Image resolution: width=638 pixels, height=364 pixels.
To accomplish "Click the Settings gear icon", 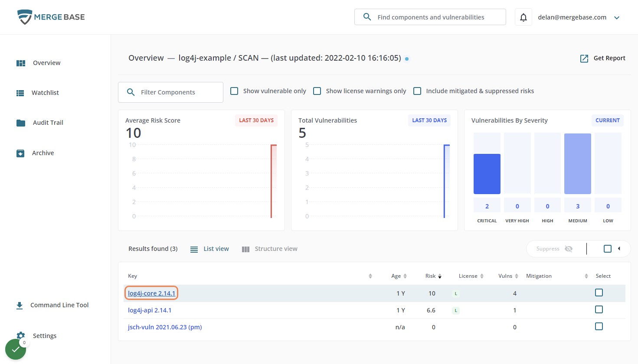I will click(20, 335).
